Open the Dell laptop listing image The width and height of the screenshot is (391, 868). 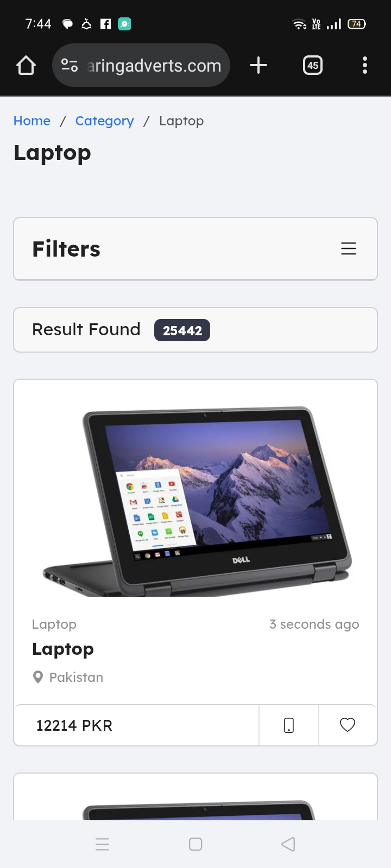195,501
